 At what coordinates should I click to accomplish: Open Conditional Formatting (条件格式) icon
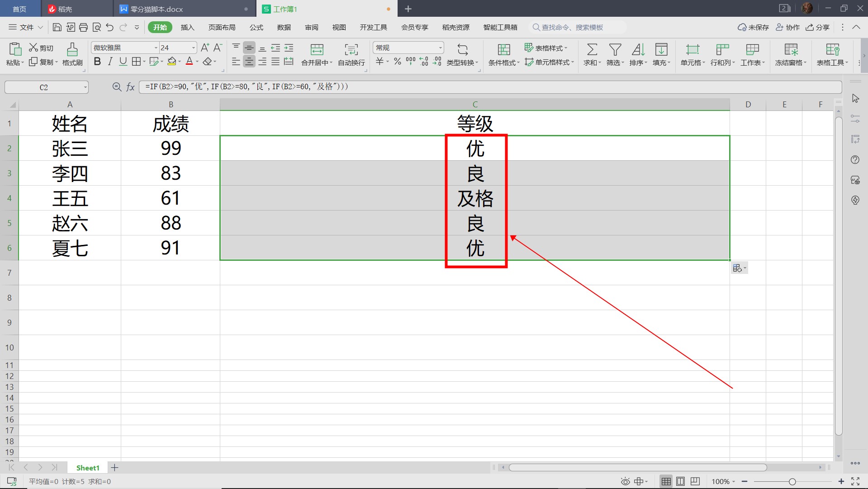(503, 49)
